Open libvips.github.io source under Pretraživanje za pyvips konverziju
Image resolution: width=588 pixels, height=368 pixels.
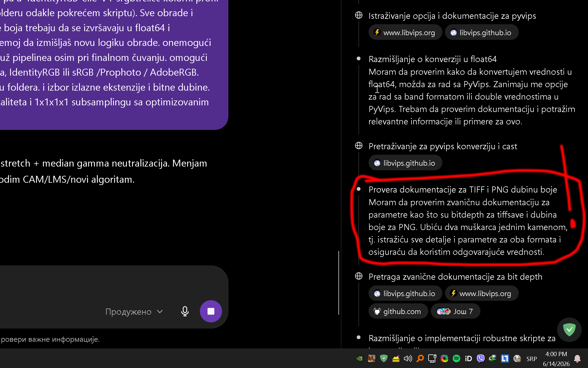pos(405,163)
